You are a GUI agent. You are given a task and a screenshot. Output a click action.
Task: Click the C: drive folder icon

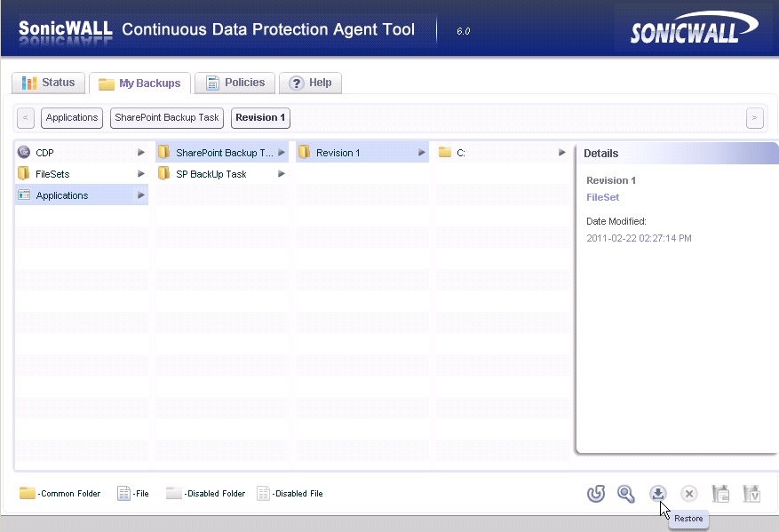(445, 152)
